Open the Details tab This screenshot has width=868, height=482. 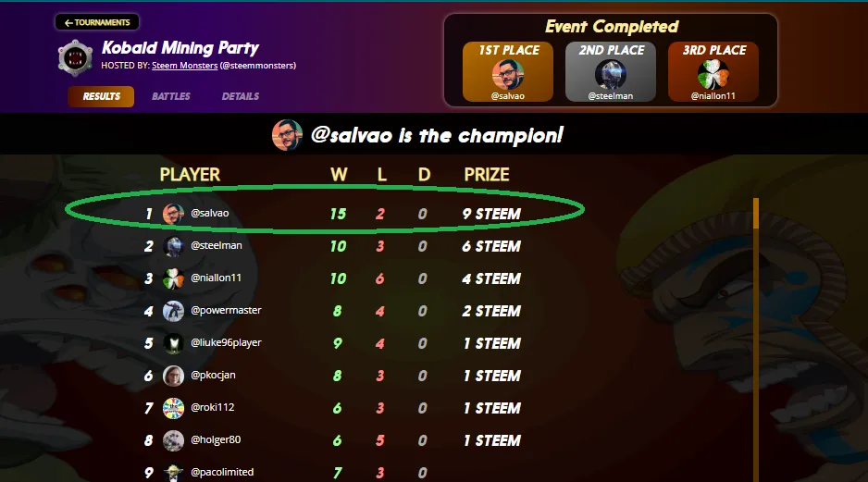pyautogui.click(x=241, y=96)
